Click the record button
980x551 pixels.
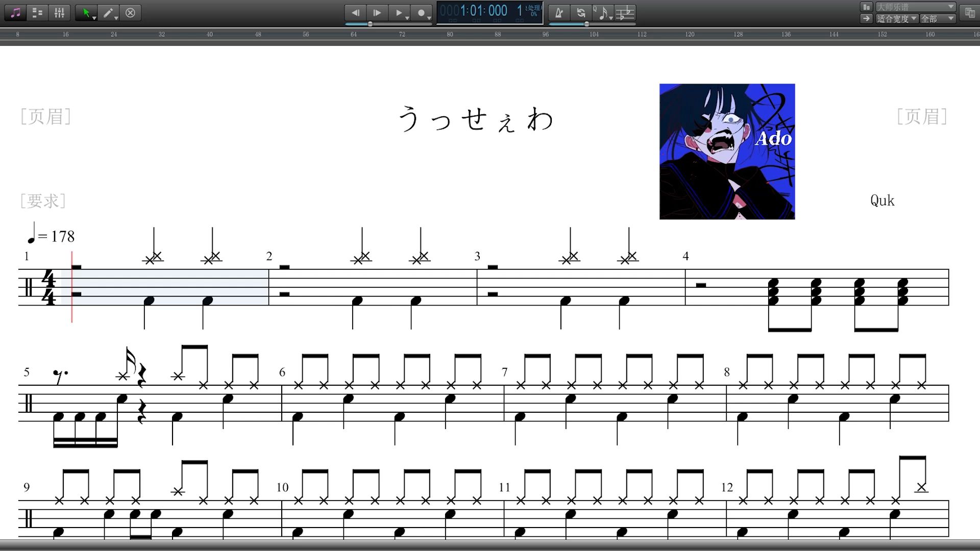[421, 13]
